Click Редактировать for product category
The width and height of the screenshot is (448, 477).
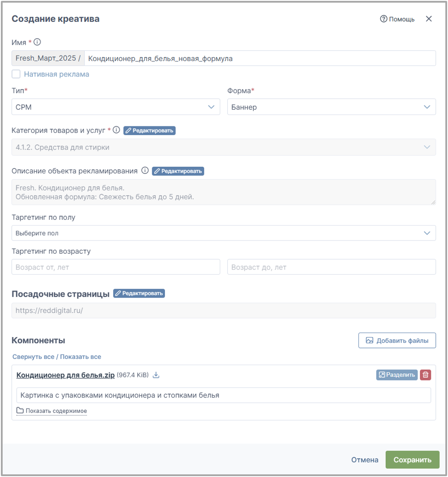(x=149, y=130)
